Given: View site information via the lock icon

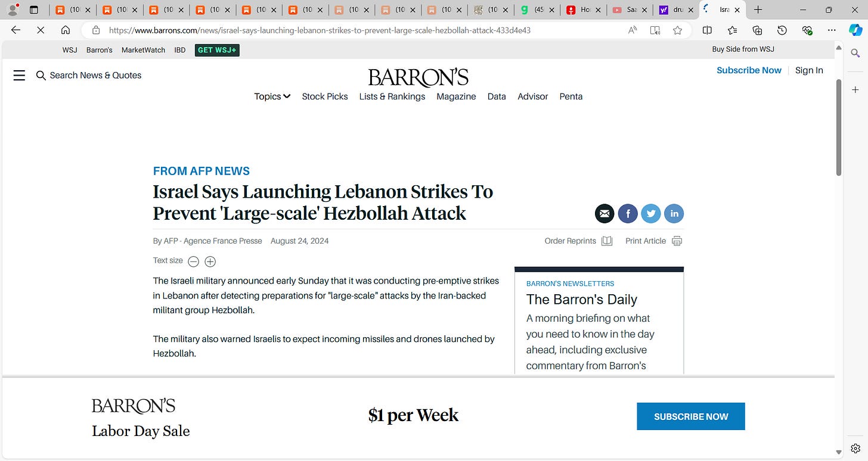Looking at the screenshot, I should coord(95,30).
